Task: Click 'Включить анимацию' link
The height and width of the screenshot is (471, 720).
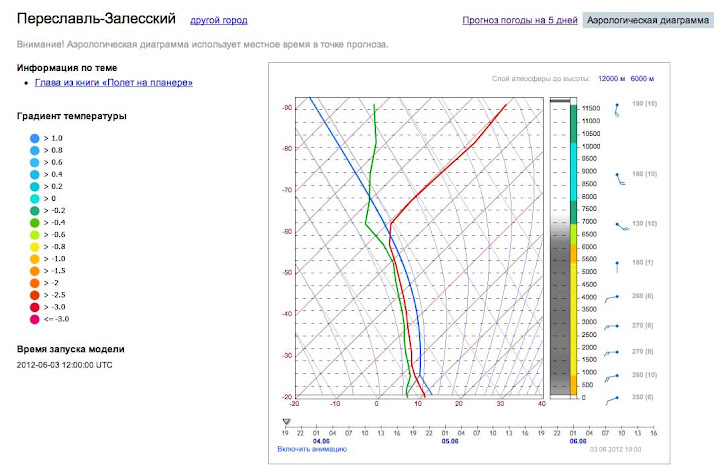Action: (312, 449)
